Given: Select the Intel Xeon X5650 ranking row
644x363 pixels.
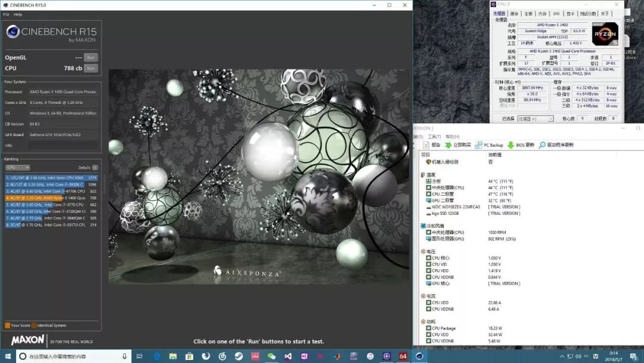Looking at the screenshot, I should (x=51, y=177).
